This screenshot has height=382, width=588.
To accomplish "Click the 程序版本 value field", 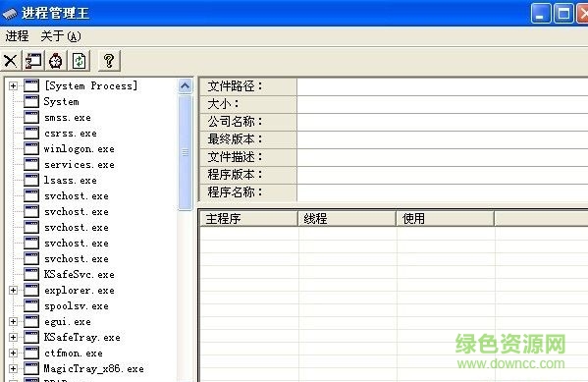I will [443, 175].
